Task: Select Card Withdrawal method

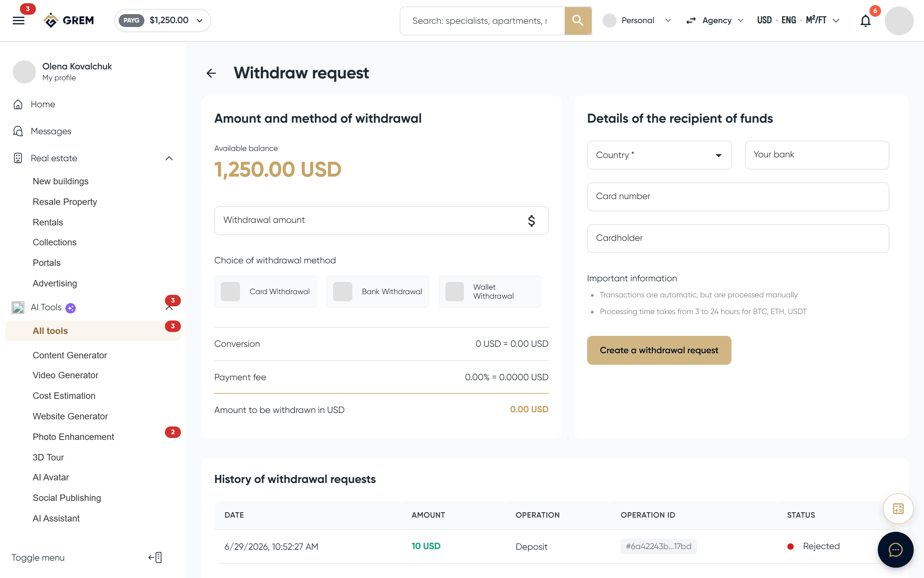Action: tap(265, 292)
